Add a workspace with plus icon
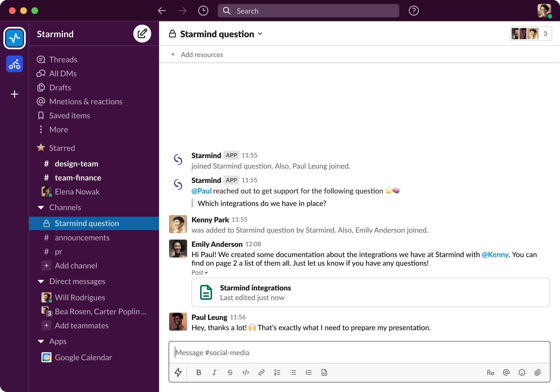560x392 pixels. pos(15,94)
